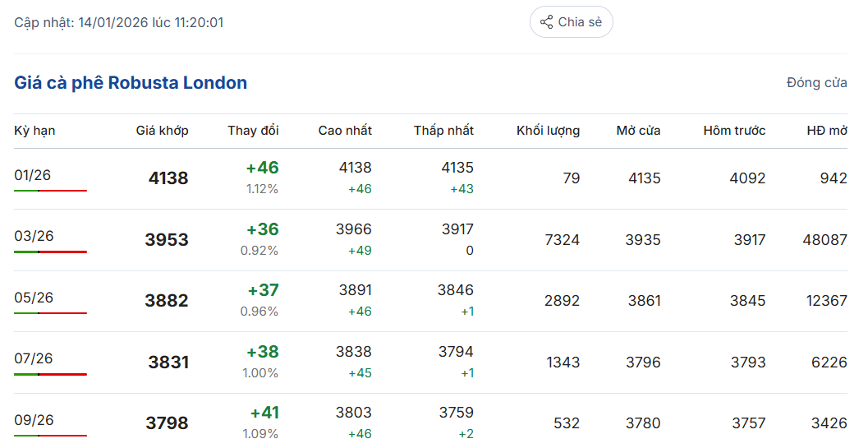Screen dimensions: 868x448
Task: Click the Cập nhật update timestamp text
Action: [x=118, y=22]
